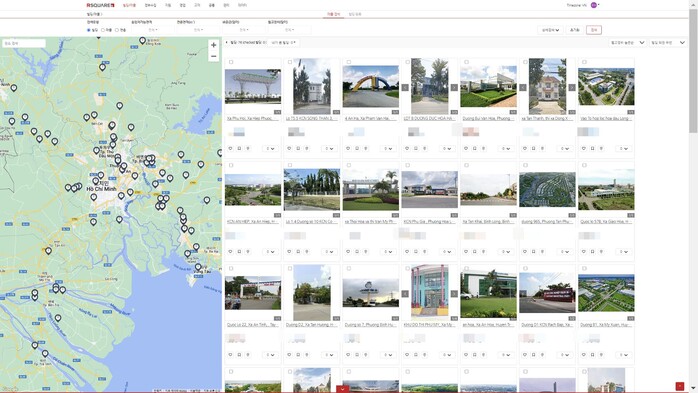Select checkbox on xa Thoi Hoa va thi tran card
698x393 pixels.
349,165
